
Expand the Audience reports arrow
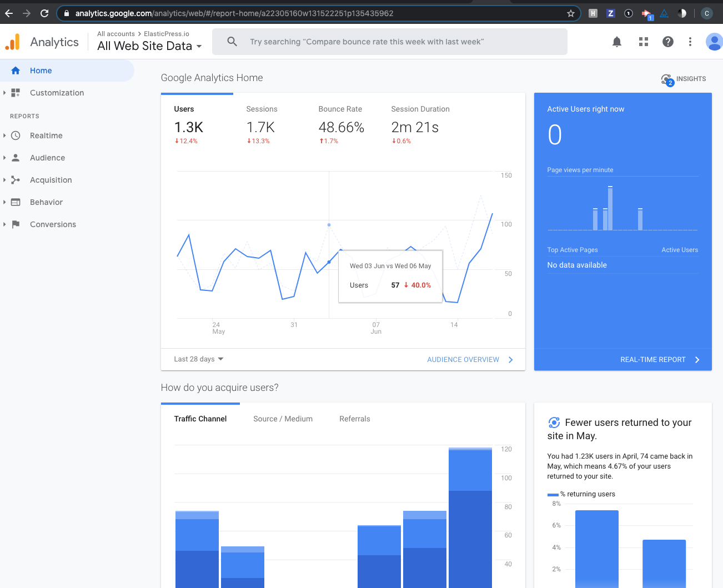click(x=4, y=158)
